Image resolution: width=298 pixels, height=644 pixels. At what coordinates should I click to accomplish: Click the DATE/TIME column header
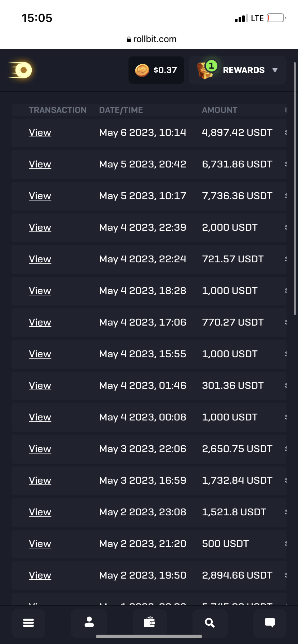point(121,110)
